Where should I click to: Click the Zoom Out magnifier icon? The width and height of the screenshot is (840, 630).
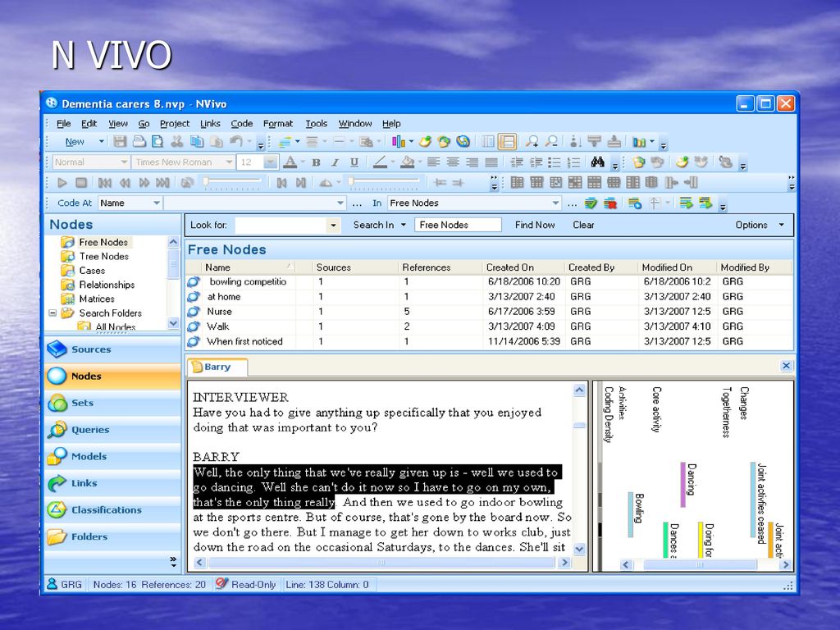(x=551, y=142)
